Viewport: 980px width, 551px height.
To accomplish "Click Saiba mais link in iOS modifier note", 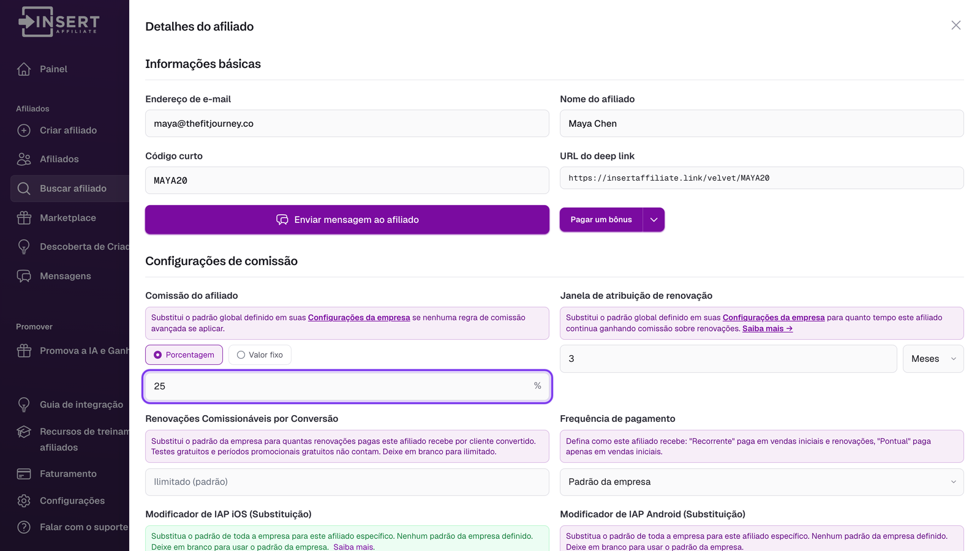I will 353,547.
